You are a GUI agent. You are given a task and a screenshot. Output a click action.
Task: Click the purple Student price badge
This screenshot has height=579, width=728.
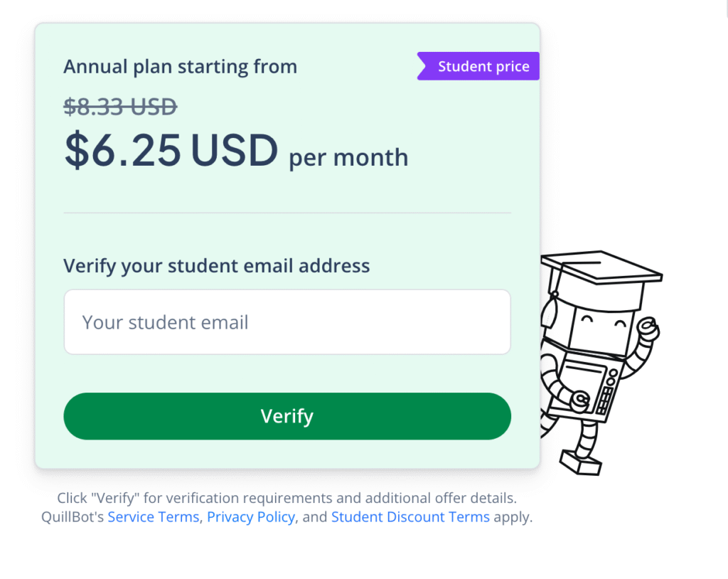(478, 66)
